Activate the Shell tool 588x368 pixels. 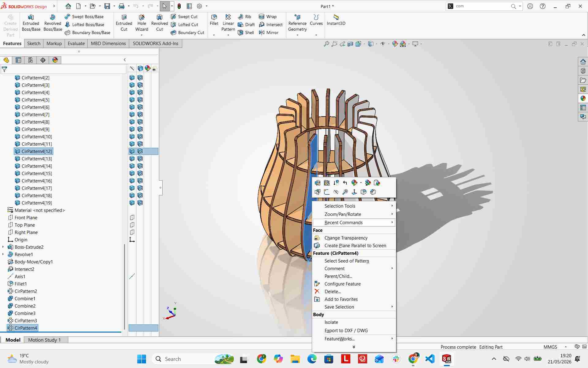(x=246, y=33)
